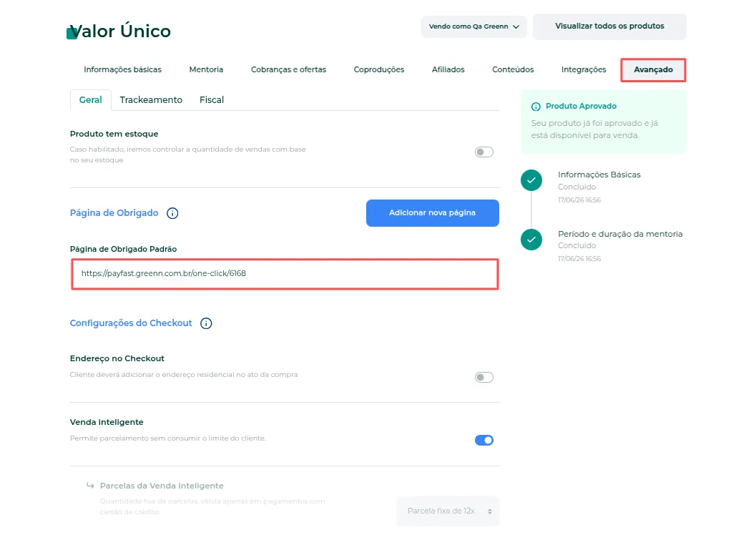The image size is (756, 540).
Task: Click Adicionar nova página button
Action: 433,213
